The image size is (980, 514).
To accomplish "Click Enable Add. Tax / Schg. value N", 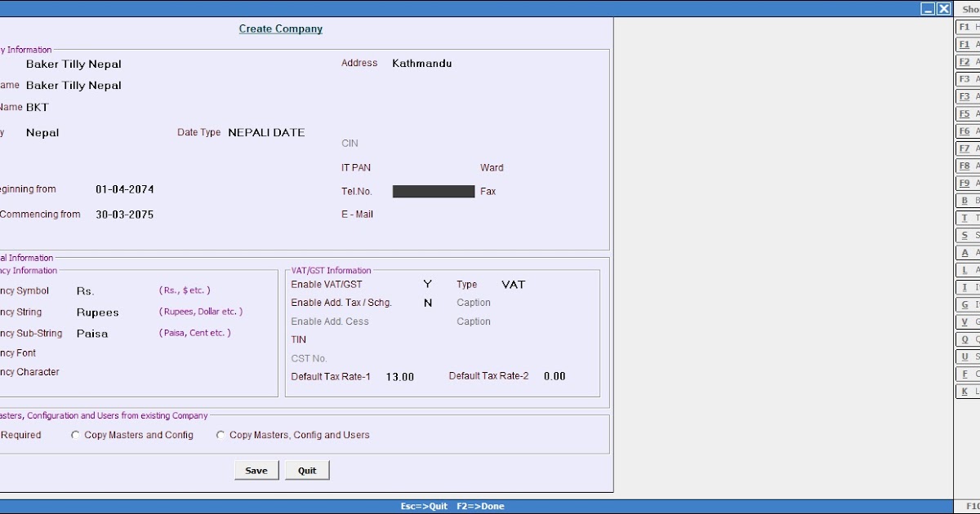I will point(427,303).
